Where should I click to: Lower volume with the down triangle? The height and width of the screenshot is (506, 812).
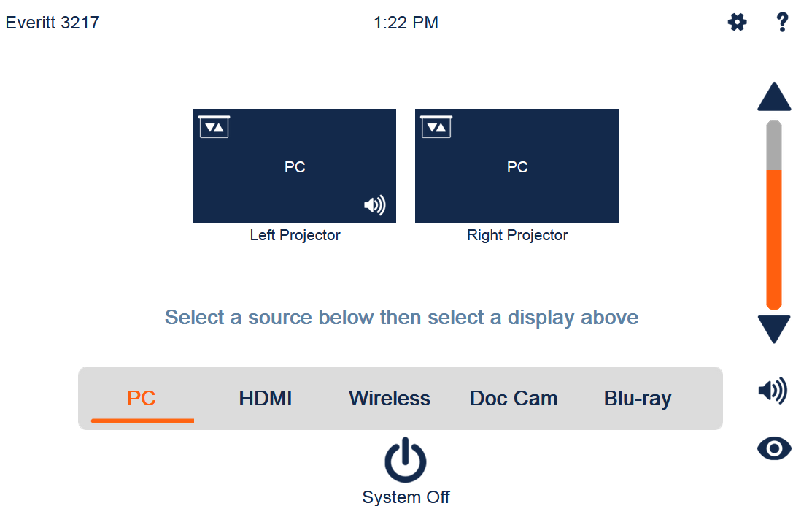(774, 329)
